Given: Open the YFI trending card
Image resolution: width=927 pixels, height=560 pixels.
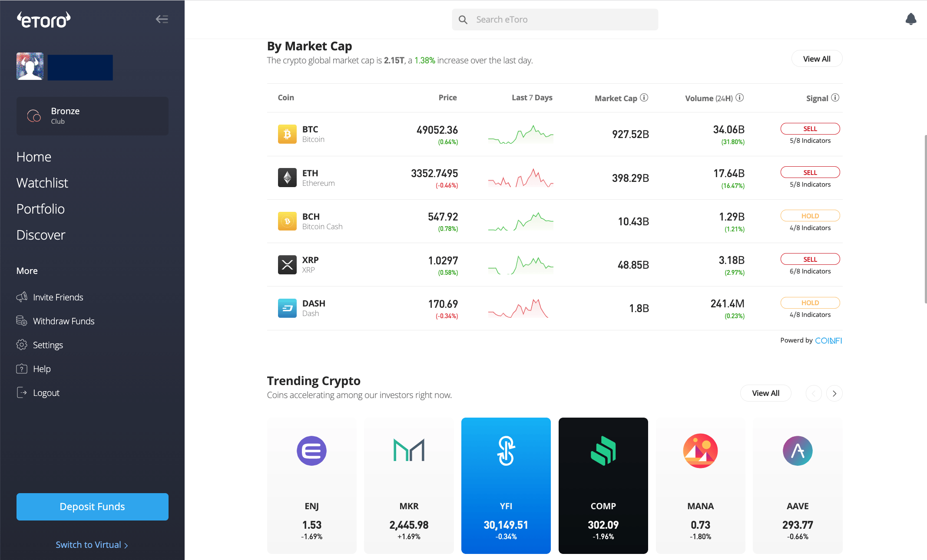Looking at the screenshot, I should pos(506,485).
